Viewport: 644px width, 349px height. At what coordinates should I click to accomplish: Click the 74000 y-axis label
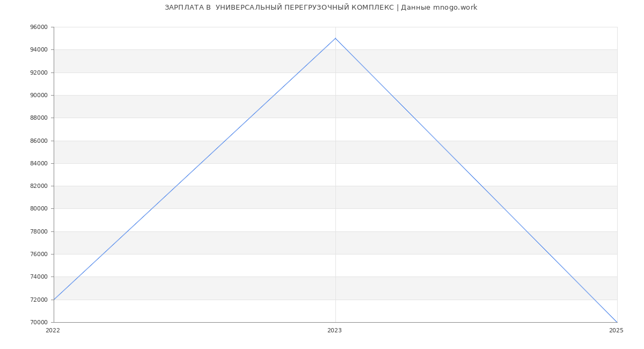(x=39, y=277)
